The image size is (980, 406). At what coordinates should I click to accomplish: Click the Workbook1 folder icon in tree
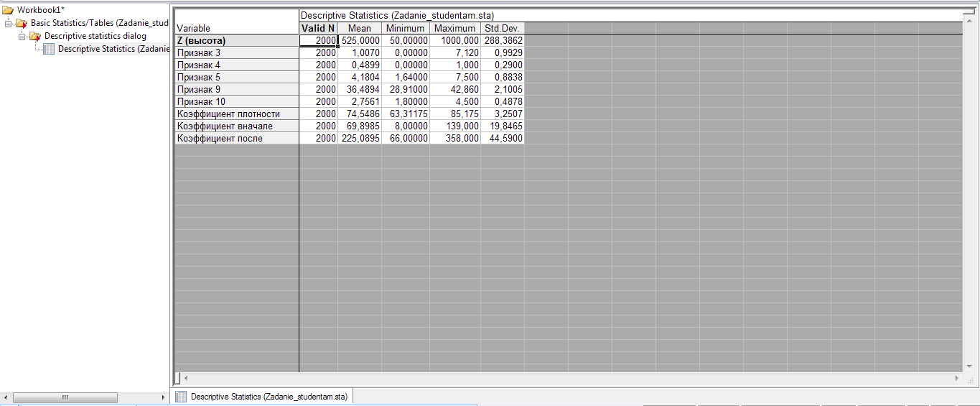pyautogui.click(x=8, y=10)
